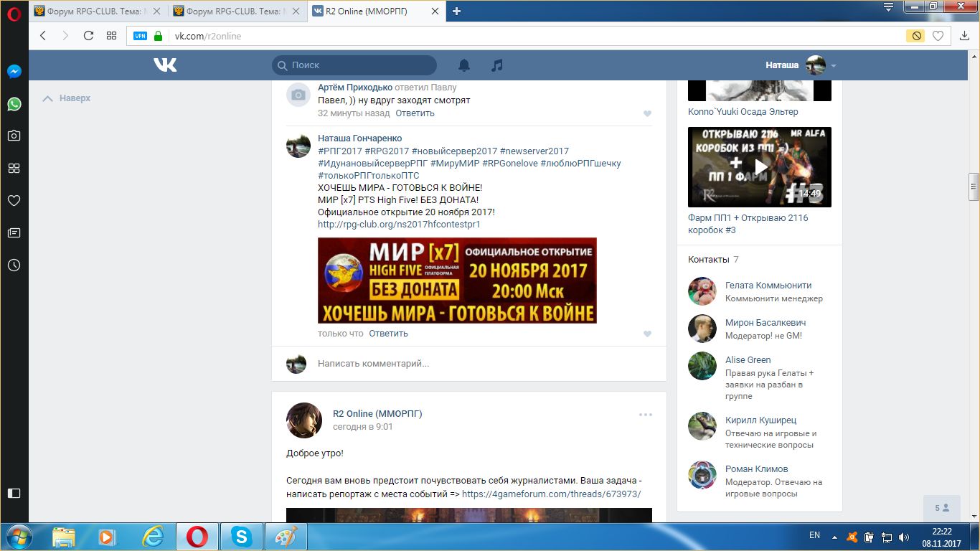
Task: Like Артём Приходько's comment
Action: click(x=647, y=113)
